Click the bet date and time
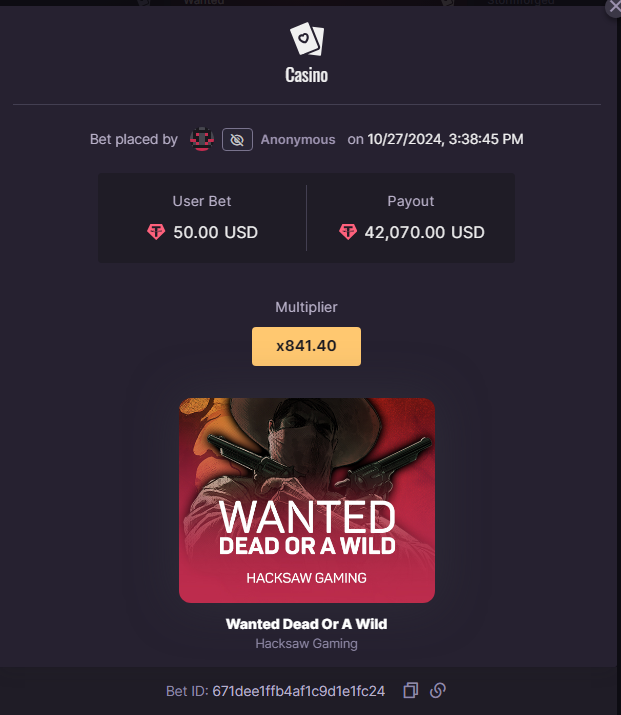 [445, 139]
